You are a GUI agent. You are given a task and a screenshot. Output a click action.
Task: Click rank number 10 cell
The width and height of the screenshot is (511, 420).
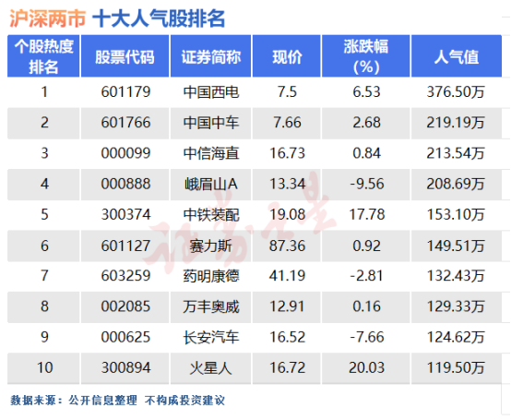click(44, 367)
